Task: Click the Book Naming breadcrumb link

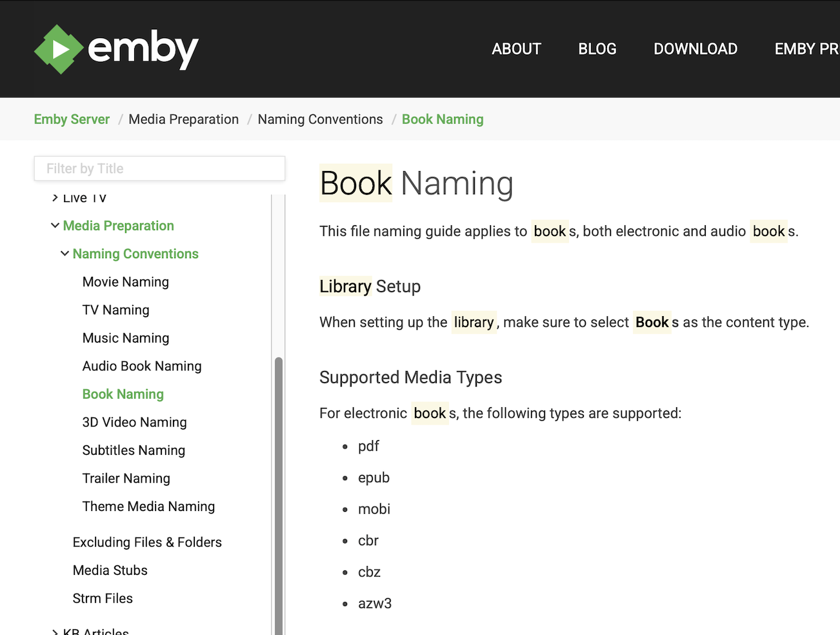Action: 443,119
